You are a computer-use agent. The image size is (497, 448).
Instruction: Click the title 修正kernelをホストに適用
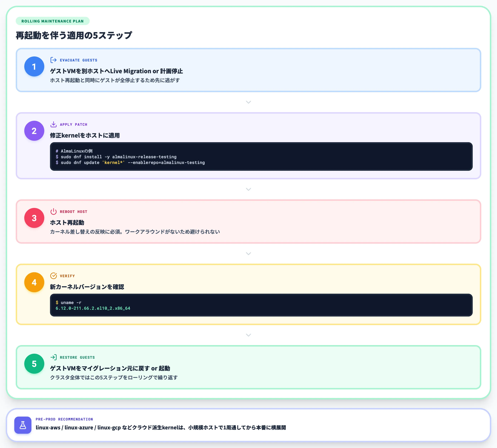tap(85, 135)
